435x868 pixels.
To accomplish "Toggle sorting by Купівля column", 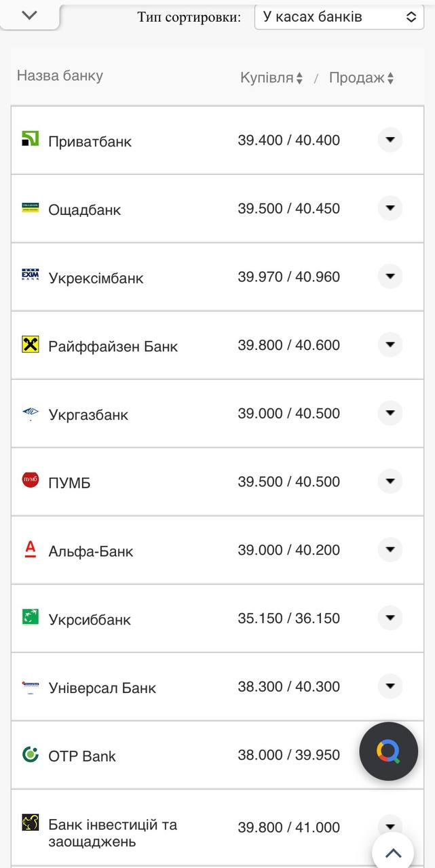I will (x=269, y=77).
